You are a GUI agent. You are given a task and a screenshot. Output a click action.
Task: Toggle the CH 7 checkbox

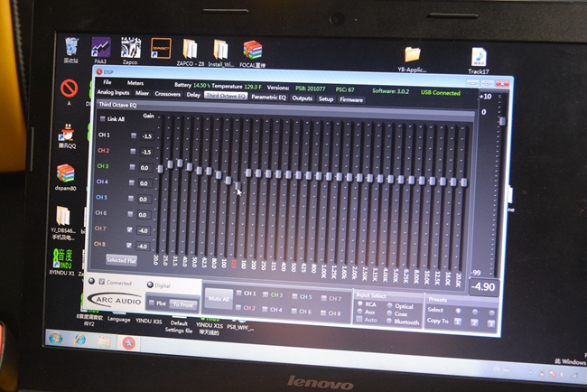(129, 229)
